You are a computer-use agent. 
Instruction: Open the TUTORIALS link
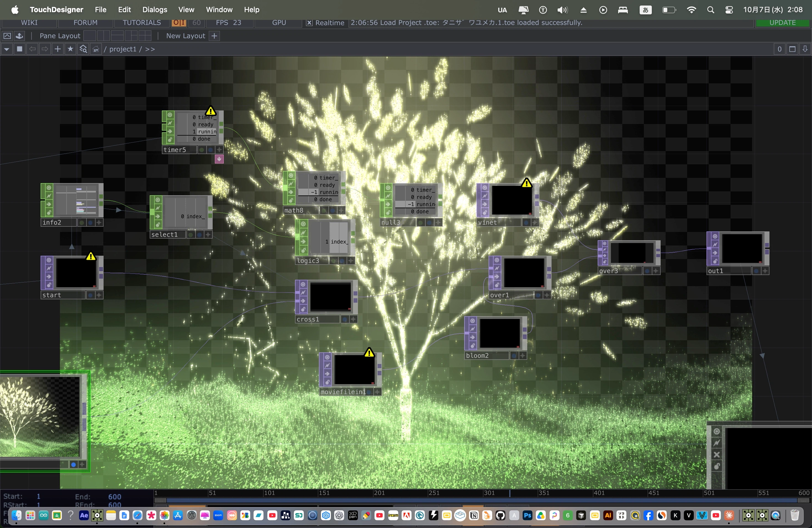(x=142, y=23)
